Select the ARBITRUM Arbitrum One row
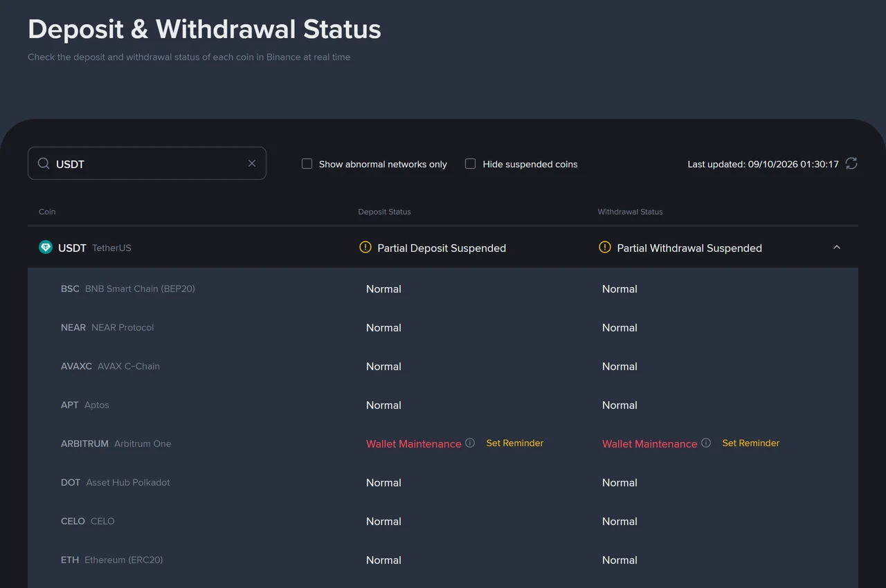This screenshot has width=886, height=588. pos(443,443)
